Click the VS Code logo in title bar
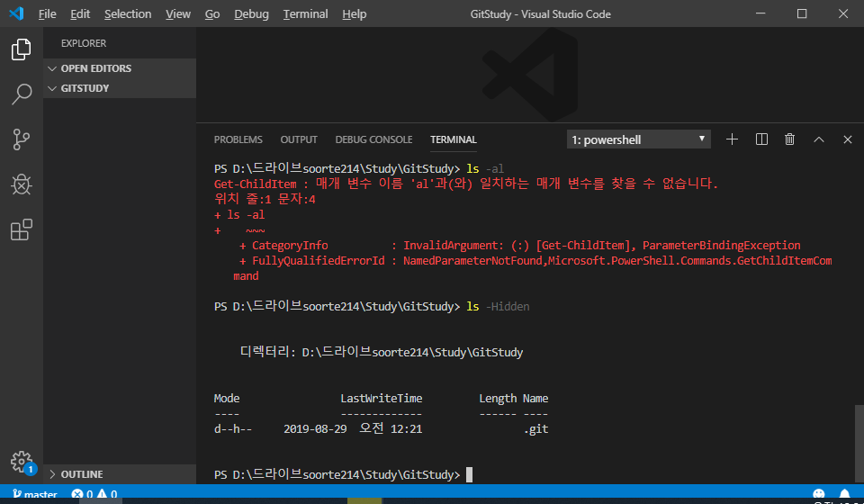864x504 pixels. tap(16, 13)
